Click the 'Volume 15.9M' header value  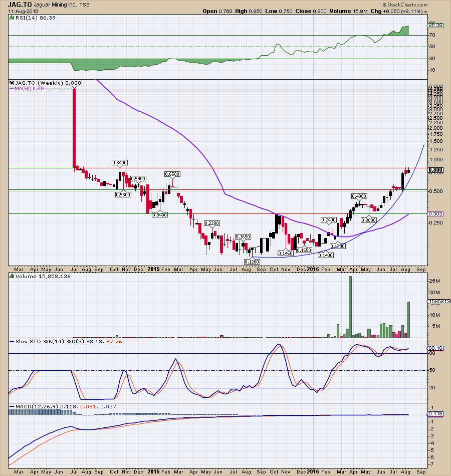[x=349, y=11]
